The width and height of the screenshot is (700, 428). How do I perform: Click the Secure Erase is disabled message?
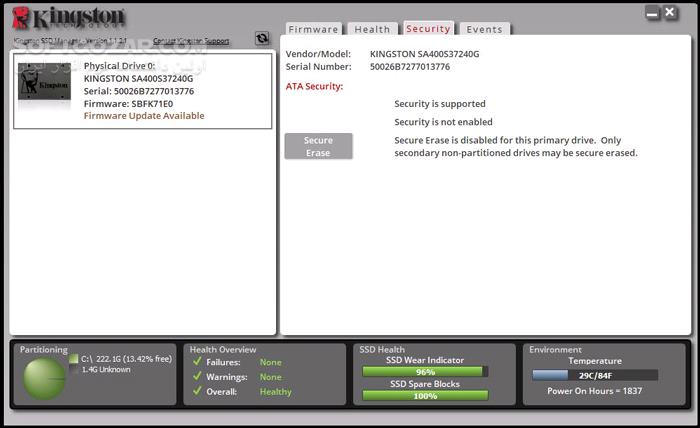pyautogui.click(x=516, y=146)
